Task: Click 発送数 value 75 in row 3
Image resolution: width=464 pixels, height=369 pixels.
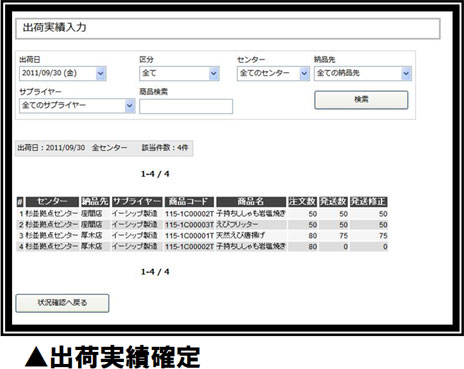Action: [343, 236]
